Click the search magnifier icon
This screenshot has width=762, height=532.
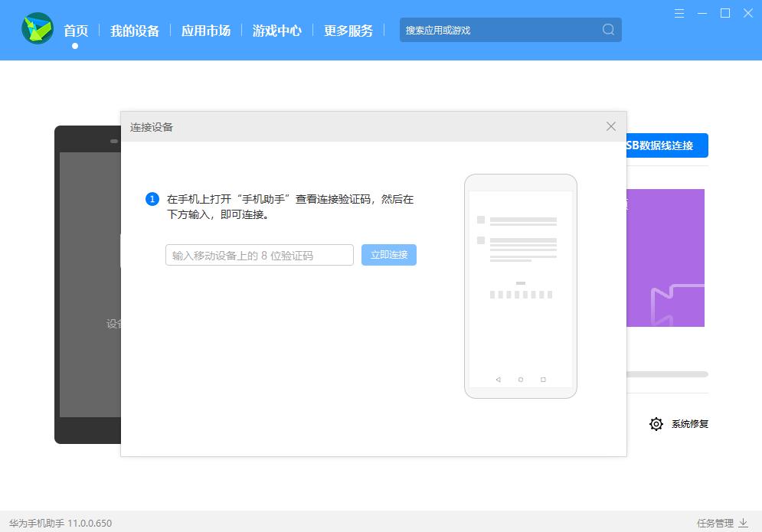coord(607,30)
